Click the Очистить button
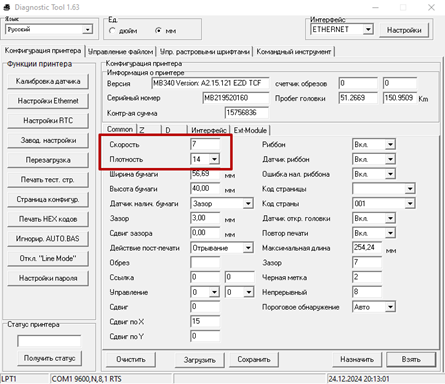The height and width of the screenshot is (384, 445). pyautogui.click(x=131, y=359)
